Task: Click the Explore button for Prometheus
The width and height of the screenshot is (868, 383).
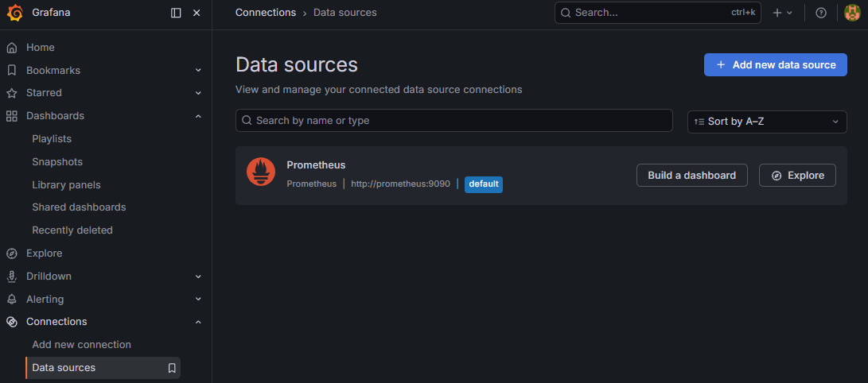Action: [x=797, y=175]
